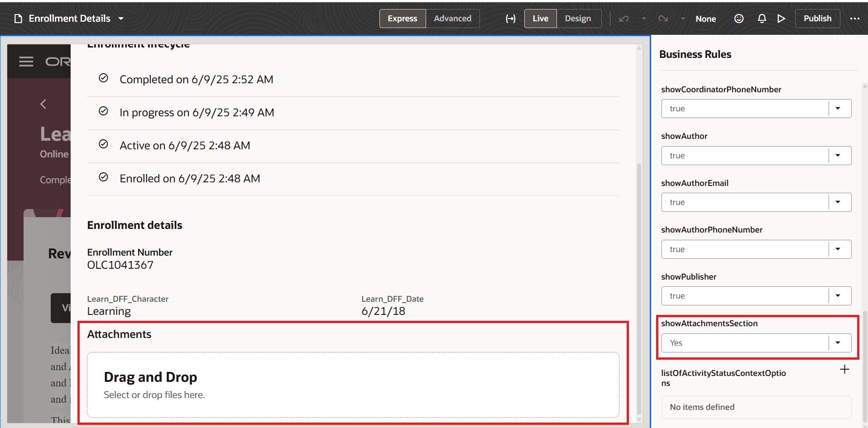Click the Learn_DFF_Character value Learning
Screen dimensions: 868x428
coord(109,311)
